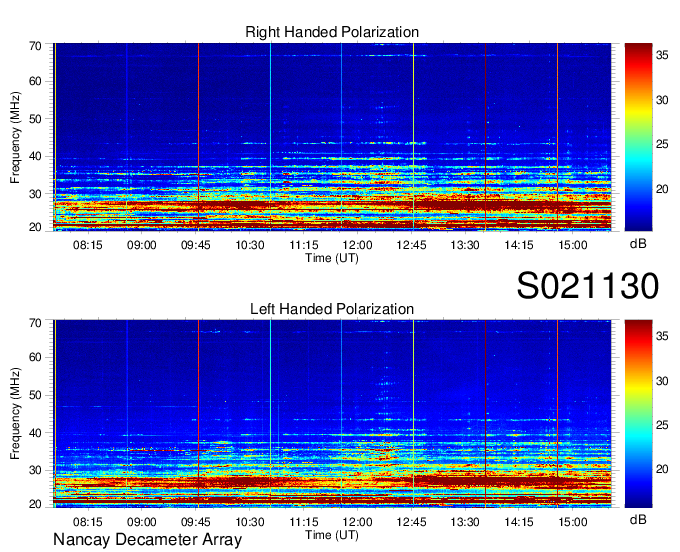Click the 15:00 tick label on upper plot

(572, 245)
